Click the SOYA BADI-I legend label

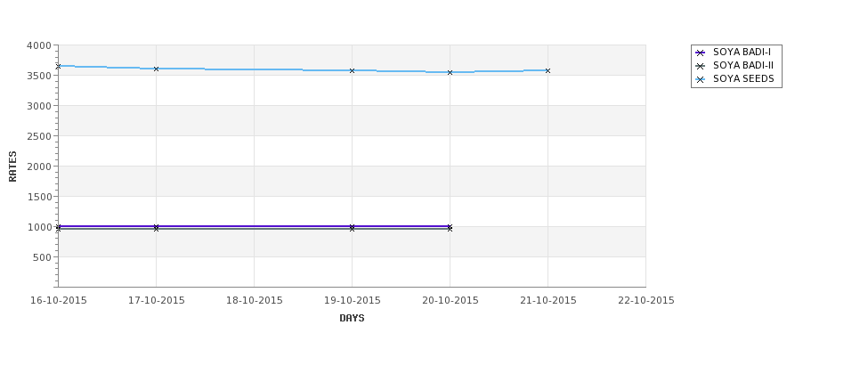tap(742, 53)
